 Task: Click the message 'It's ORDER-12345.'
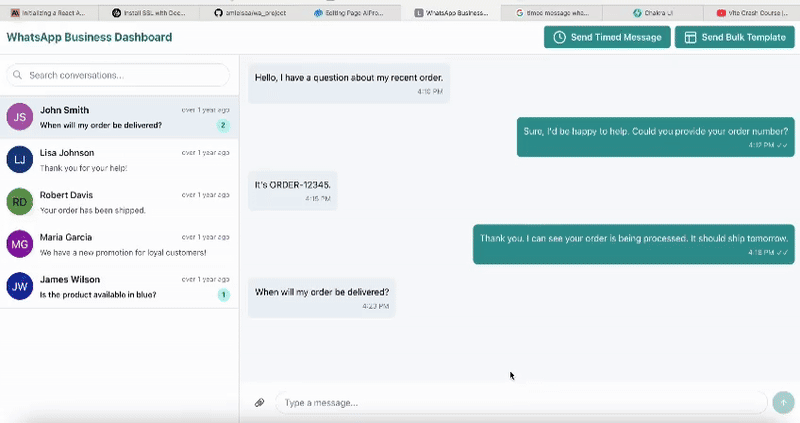click(x=293, y=185)
